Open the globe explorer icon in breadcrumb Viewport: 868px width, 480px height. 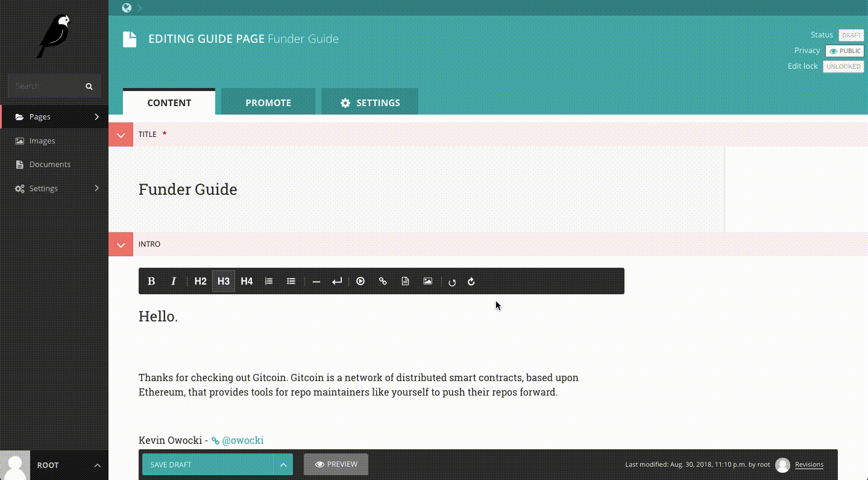[x=127, y=8]
